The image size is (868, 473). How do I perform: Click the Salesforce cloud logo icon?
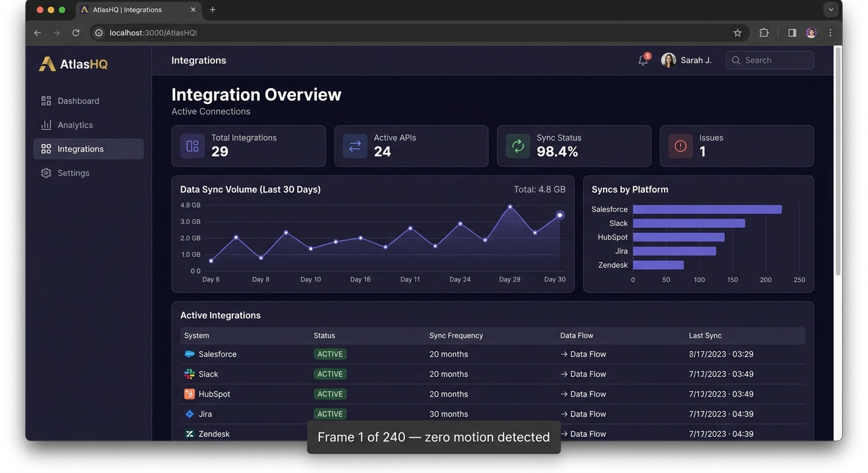click(x=189, y=354)
